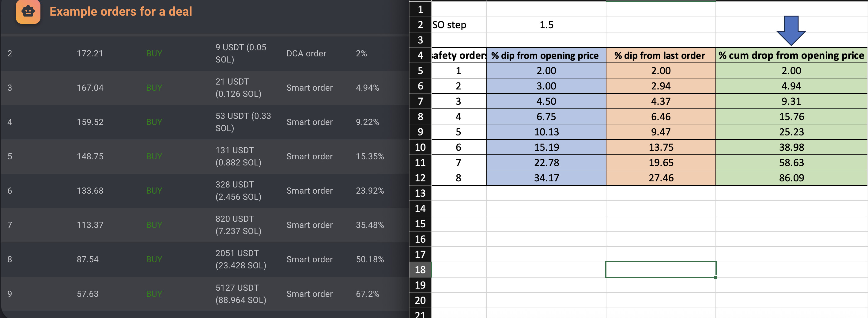Click the '% dip from last order' header cell

coord(660,55)
